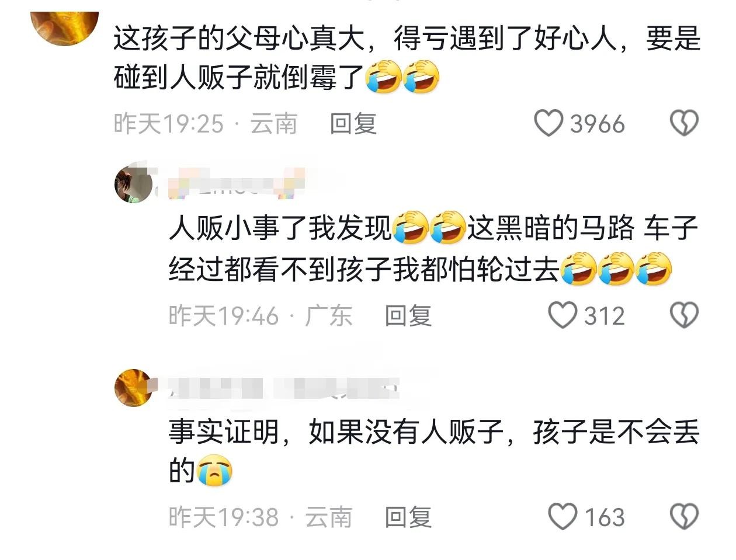The width and height of the screenshot is (736, 560).
Task: Dislike the top comment with broken heart
Action: coord(683,124)
